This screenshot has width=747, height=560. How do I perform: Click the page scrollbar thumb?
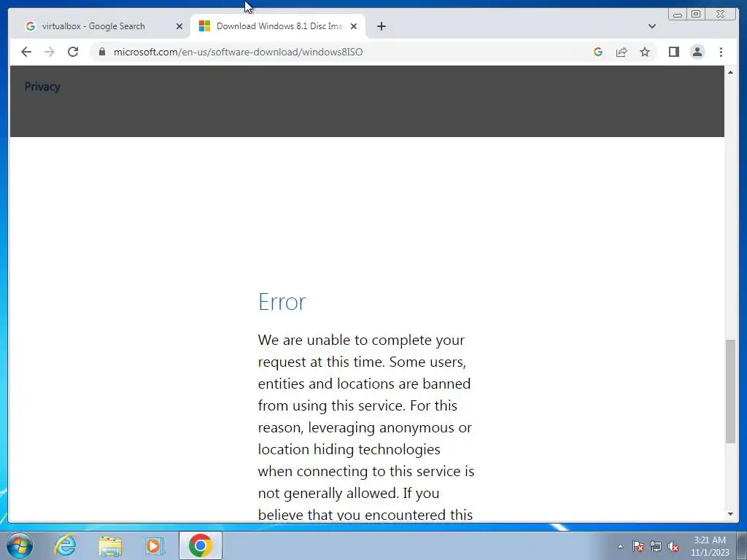[x=730, y=392]
